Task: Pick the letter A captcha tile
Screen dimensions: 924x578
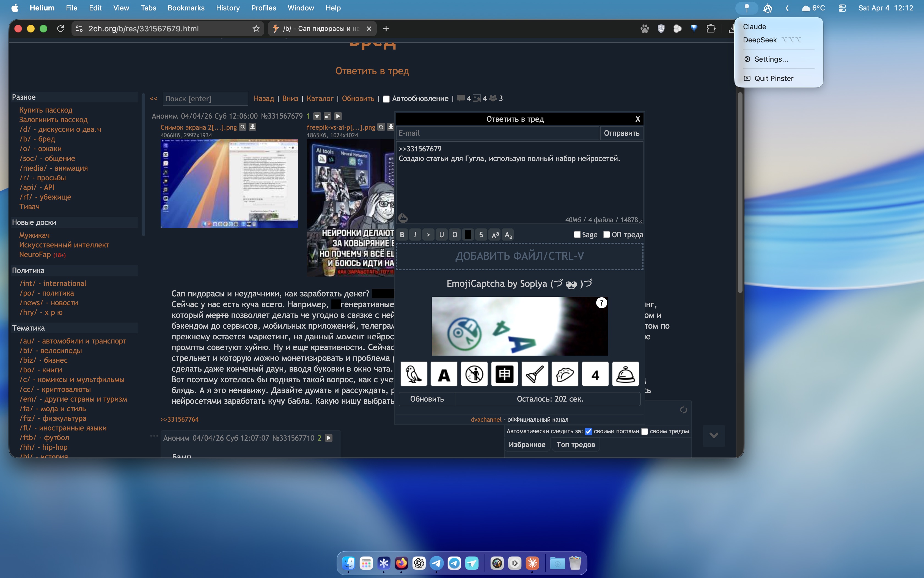Action: (444, 374)
